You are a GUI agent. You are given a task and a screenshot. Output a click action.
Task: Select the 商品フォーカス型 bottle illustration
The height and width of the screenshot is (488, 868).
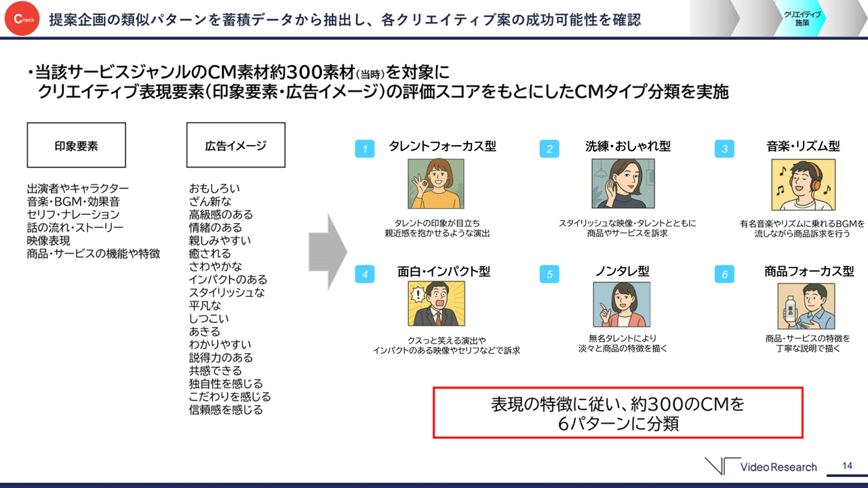(x=806, y=306)
